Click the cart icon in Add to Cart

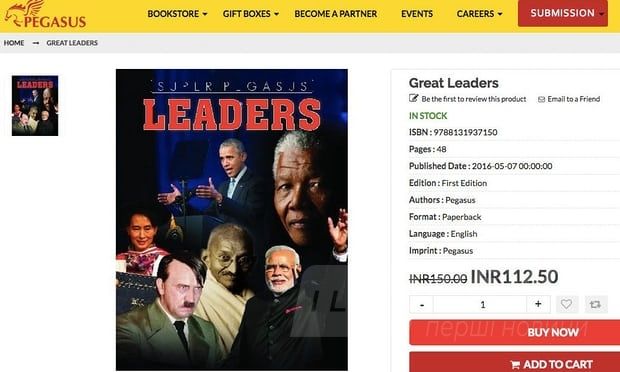point(515,364)
